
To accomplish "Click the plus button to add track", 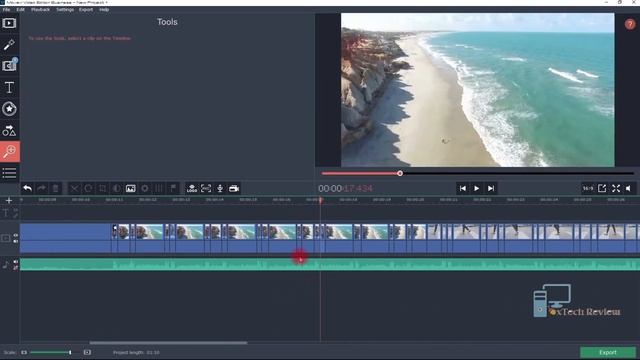I will (x=9, y=200).
